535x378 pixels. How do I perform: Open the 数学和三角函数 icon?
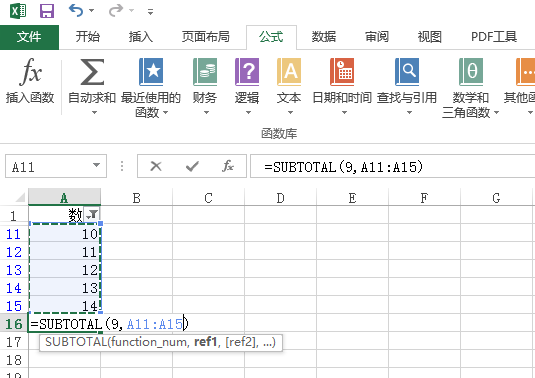click(x=471, y=72)
